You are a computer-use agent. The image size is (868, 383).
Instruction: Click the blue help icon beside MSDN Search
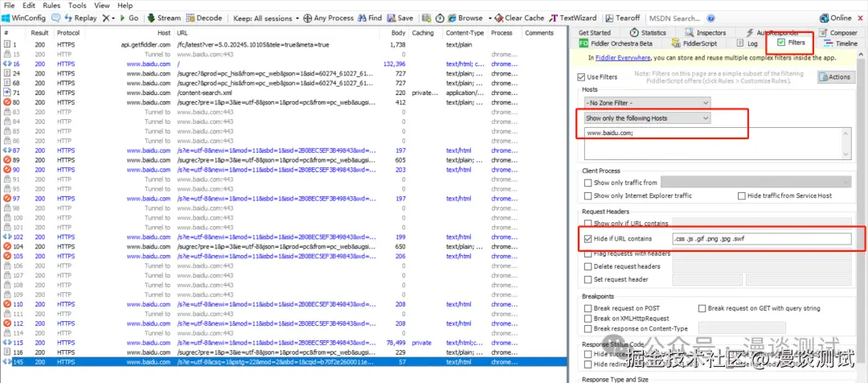click(710, 19)
